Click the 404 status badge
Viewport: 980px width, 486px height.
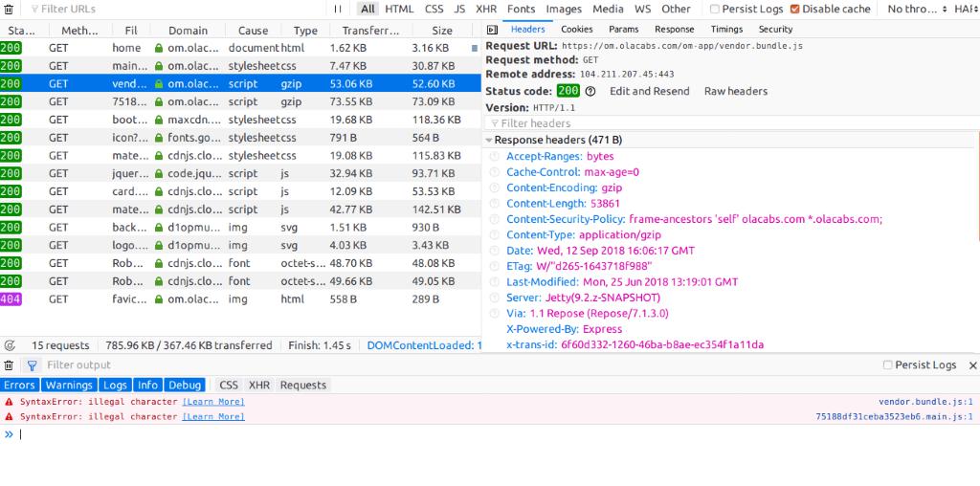[x=11, y=299]
